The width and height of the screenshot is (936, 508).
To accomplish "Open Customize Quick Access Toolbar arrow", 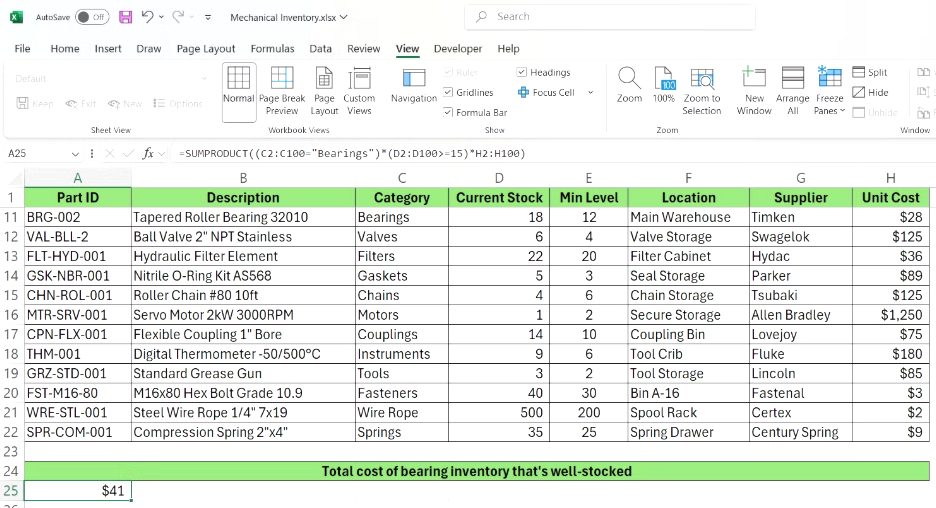I will (x=208, y=17).
